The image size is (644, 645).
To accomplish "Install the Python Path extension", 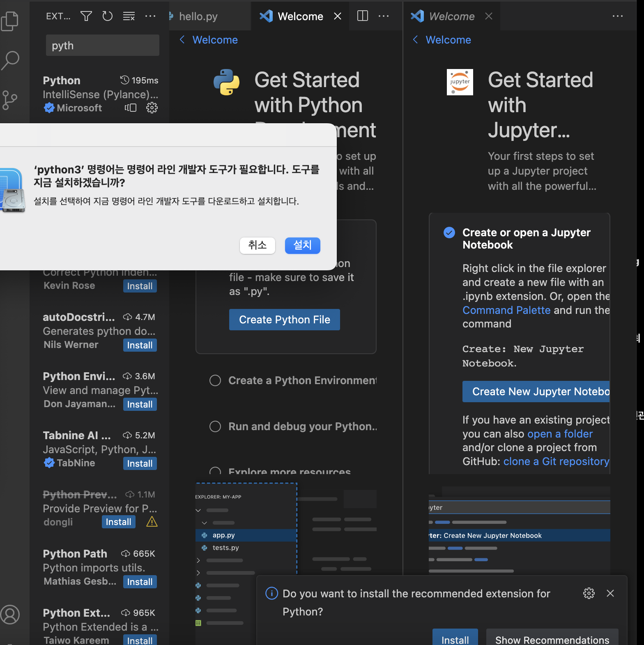I will 140,582.
